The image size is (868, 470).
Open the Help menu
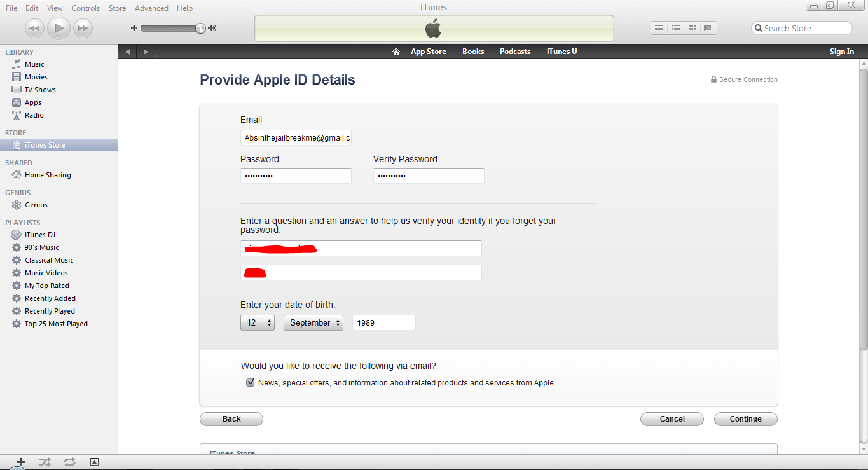point(184,8)
